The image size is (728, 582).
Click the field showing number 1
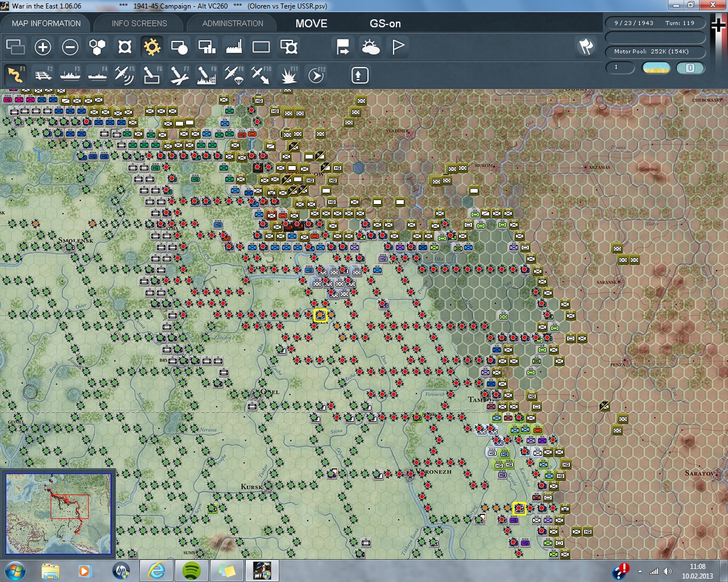click(x=621, y=68)
